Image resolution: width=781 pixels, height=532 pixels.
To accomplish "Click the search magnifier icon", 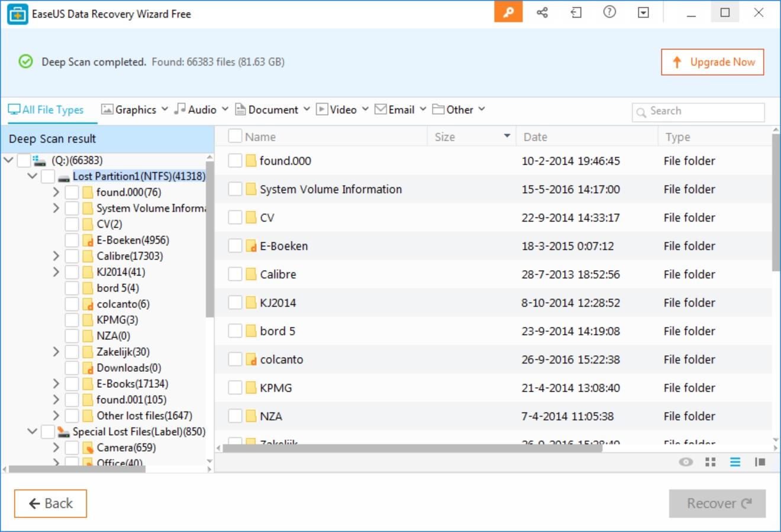I will (x=641, y=112).
